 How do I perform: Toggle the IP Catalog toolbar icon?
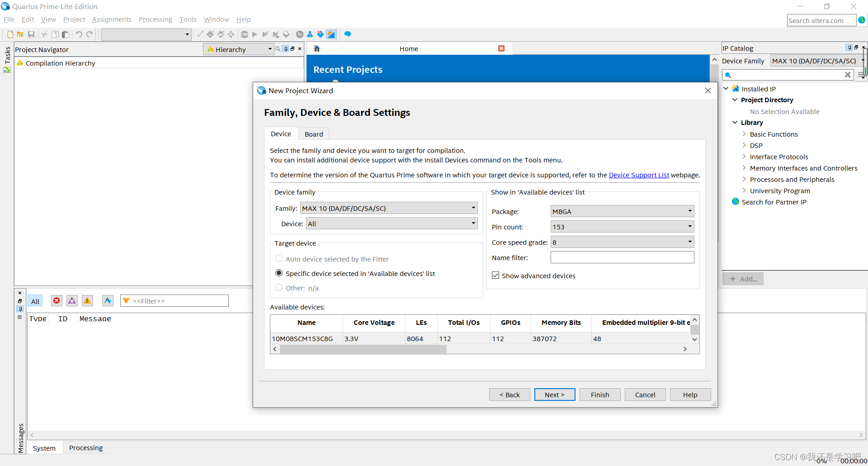[x=331, y=34]
